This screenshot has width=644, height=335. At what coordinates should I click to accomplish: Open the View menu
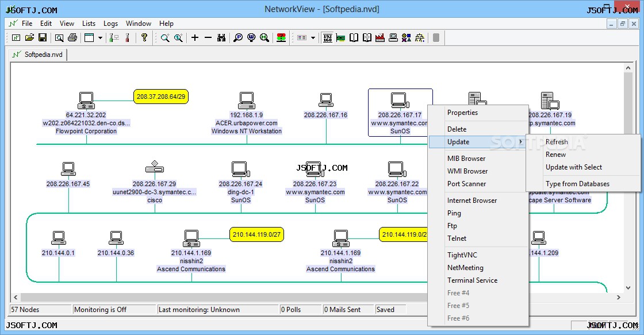67,24
